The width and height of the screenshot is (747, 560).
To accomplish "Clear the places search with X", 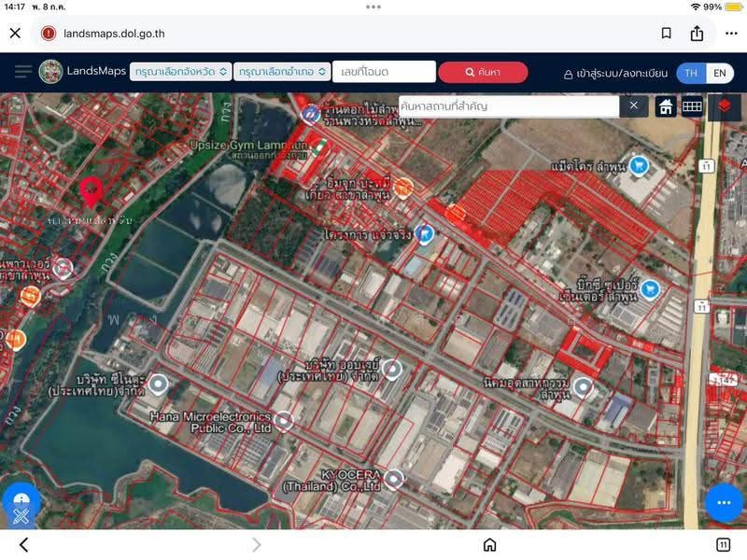I will 634,105.
